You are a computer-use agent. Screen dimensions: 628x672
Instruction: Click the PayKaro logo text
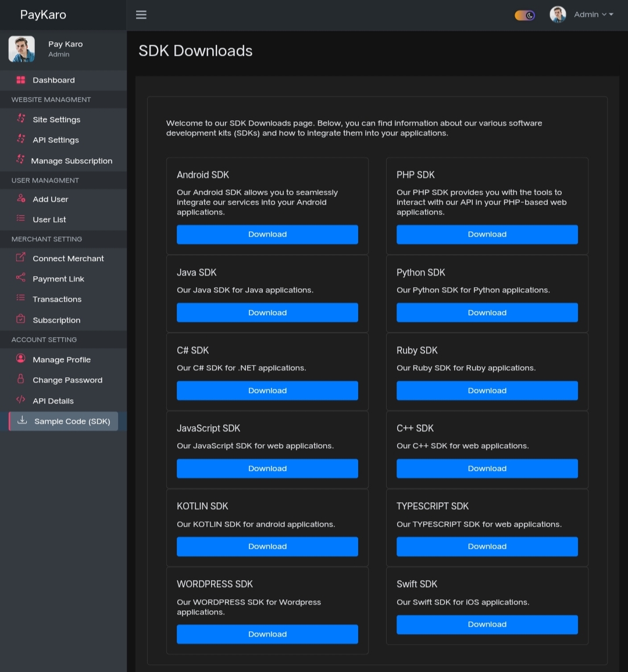43,15
